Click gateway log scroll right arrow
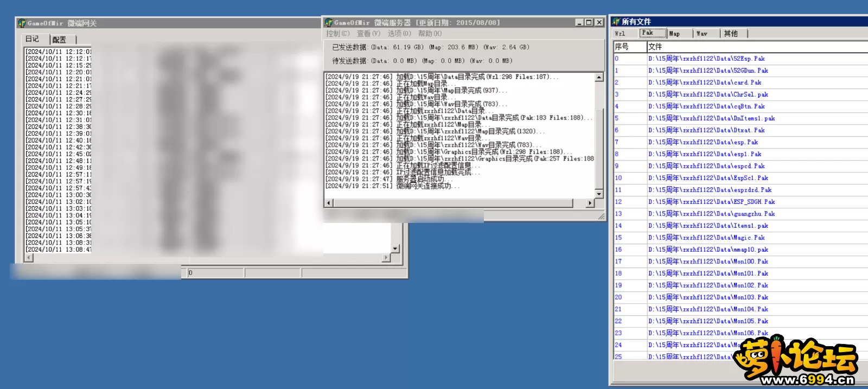Image resolution: width=868 pixels, height=389 pixels. coord(386,258)
